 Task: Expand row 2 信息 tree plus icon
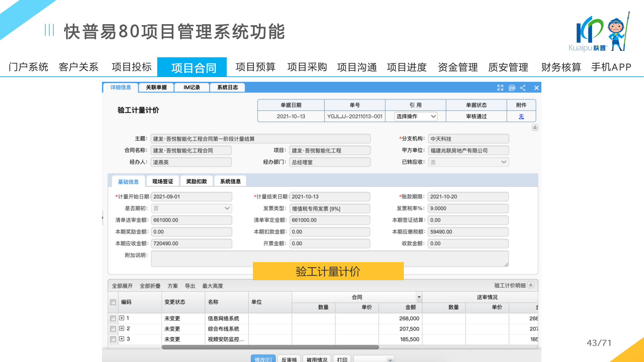pyautogui.click(x=122, y=328)
